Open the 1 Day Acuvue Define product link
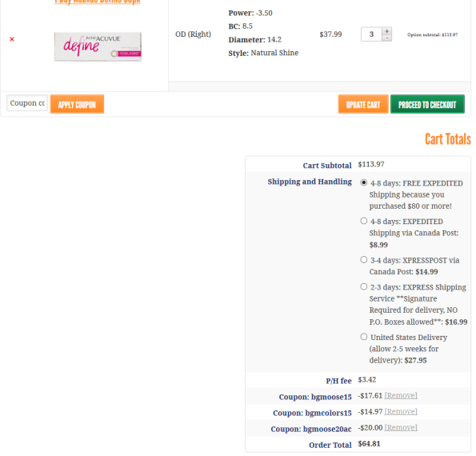Image resolution: width=476 pixels, height=456 pixels. pyautogui.click(x=98, y=2)
